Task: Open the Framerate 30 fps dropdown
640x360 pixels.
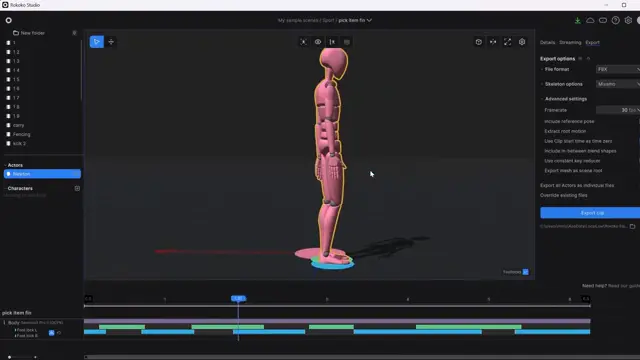Action: click(x=618, y=110)
